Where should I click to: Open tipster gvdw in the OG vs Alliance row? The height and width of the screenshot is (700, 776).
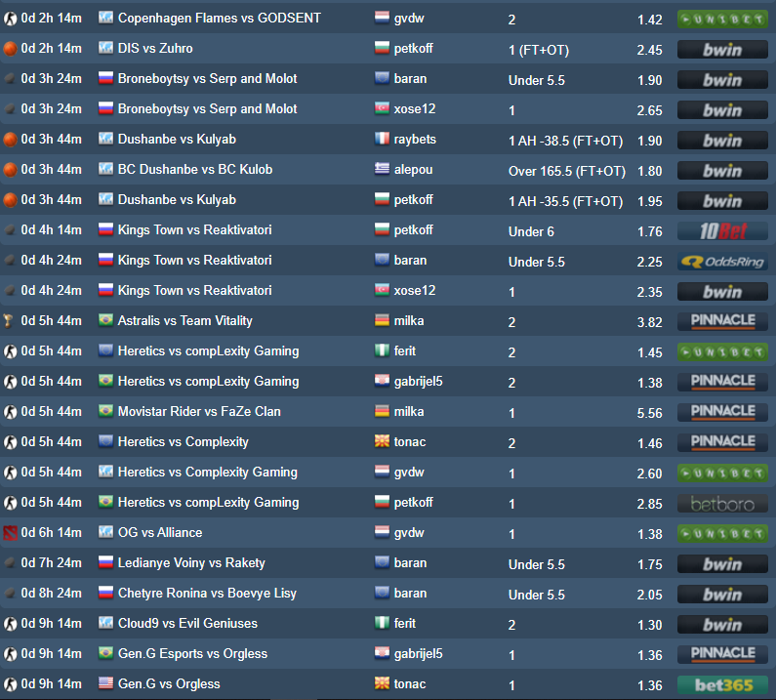409,533
